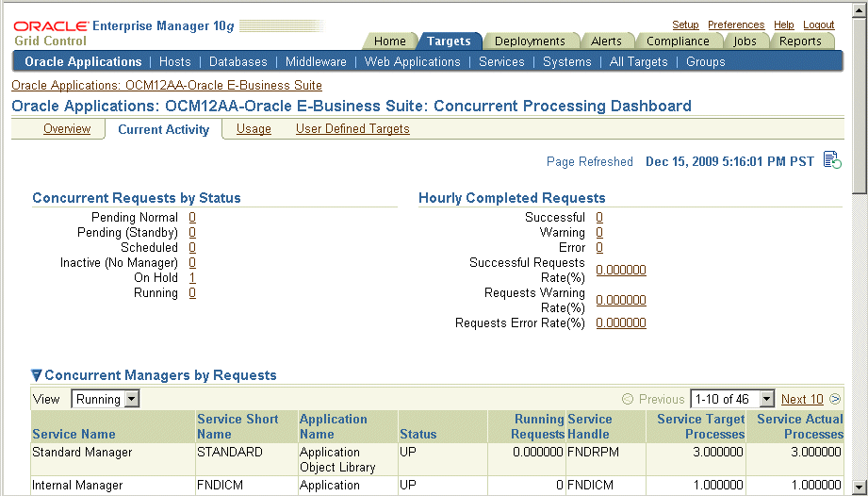Click the Help link
868x496 pixels.
[x=783, y=25]
